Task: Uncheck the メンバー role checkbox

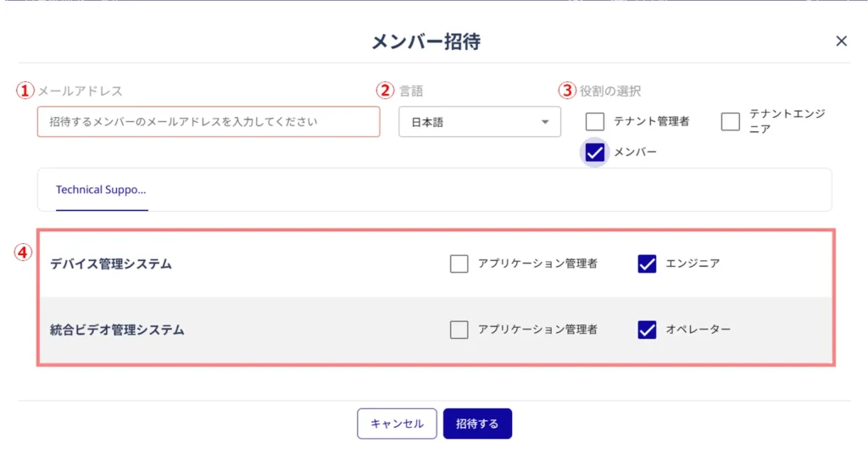Action: 595,152
